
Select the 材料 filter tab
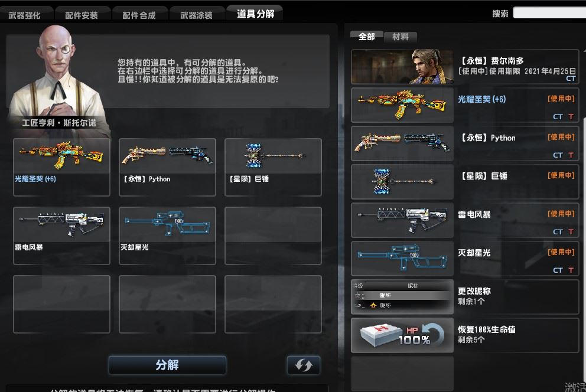click(x=401, y=37)
